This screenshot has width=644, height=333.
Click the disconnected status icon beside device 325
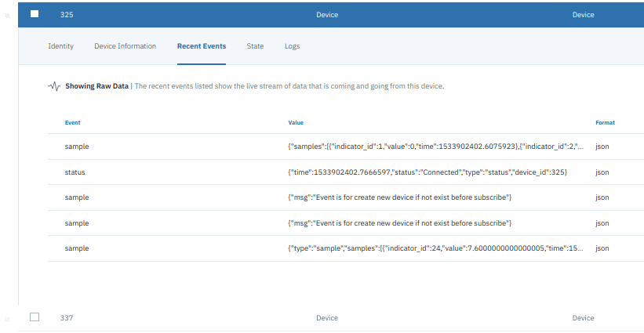pyautogui.click(x=7, y=16)
